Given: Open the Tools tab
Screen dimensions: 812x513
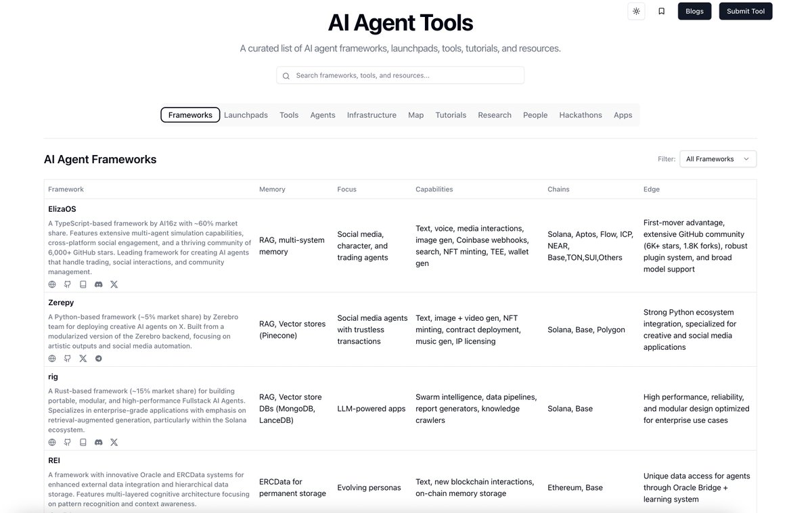Looking at the screenshot, I should pos(289,115).
